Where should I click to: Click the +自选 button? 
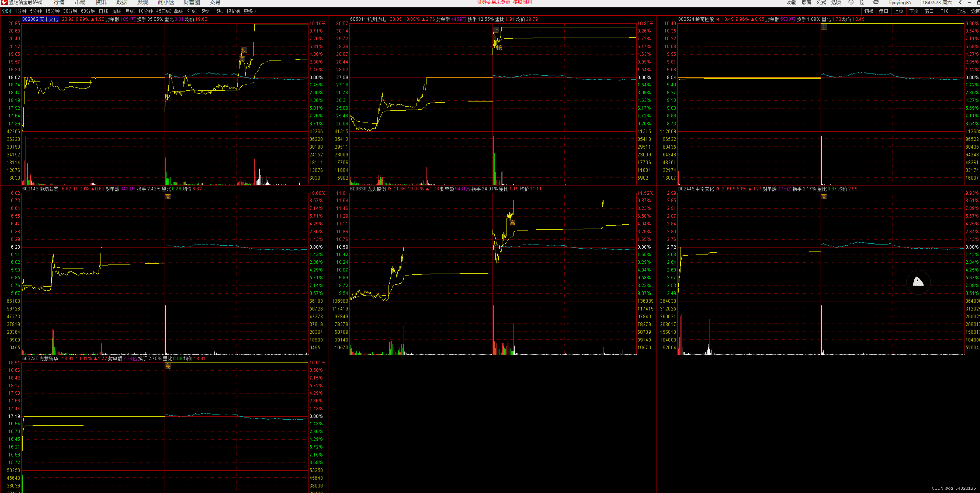(x=960, y=11)
